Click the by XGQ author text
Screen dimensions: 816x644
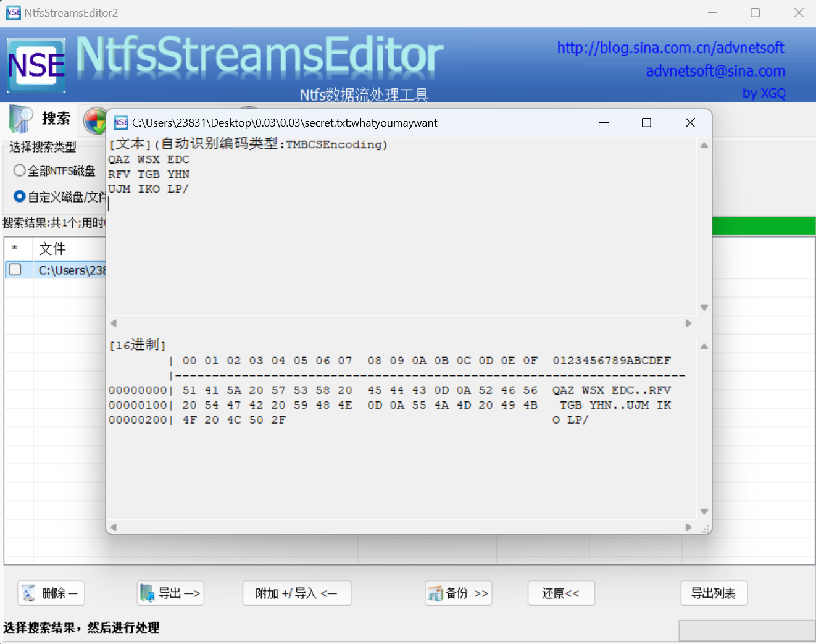click(x=764, y=93)
